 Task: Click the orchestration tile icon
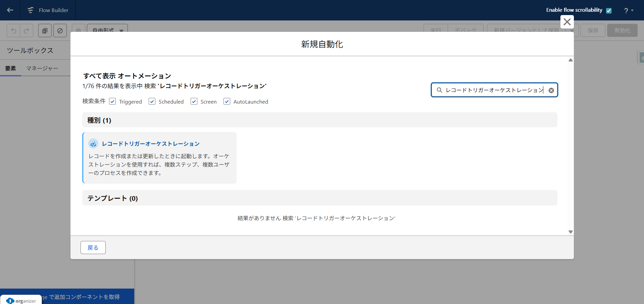pyautogui.click(x=93, y=144)
